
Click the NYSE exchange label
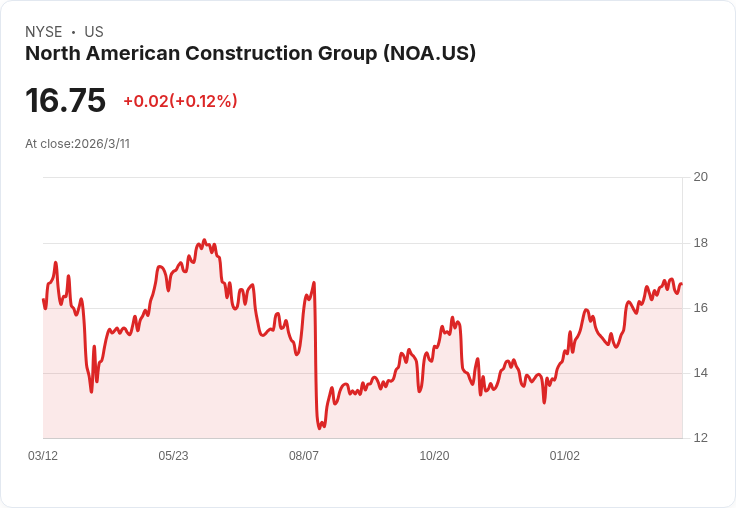[x=44, y=32]
